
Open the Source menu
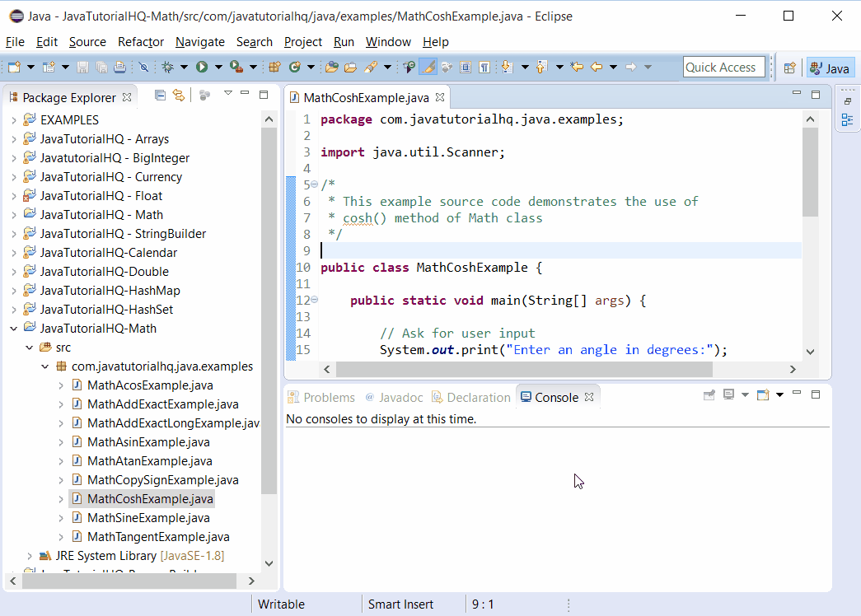87,42
